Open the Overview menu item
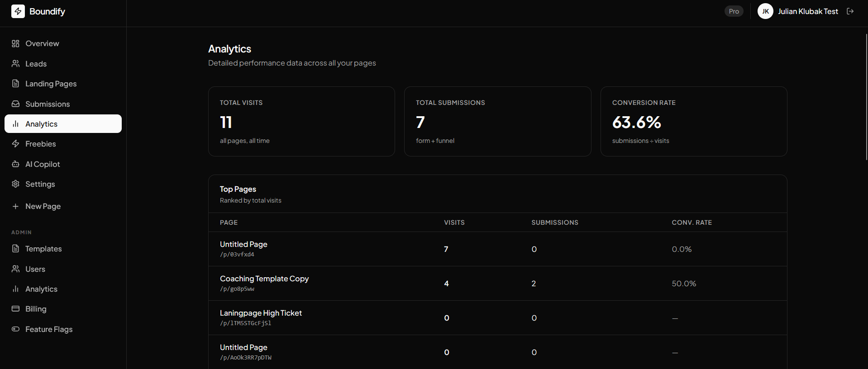Screen dimensions: 868x369 (63, 43)
